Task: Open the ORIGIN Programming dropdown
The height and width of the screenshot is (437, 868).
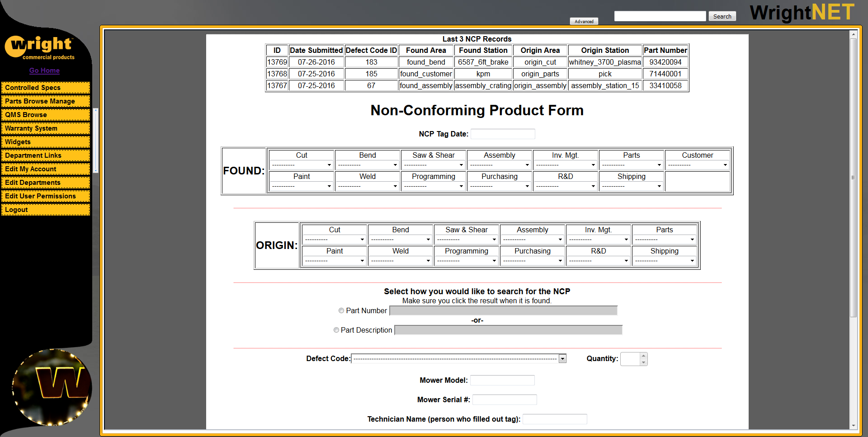Action: point(467,261)
